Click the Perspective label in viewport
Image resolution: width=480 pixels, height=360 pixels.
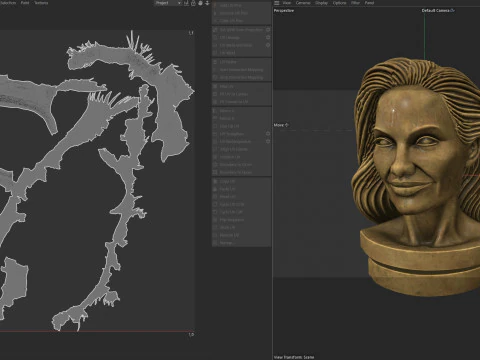pyautogui.click(x=284, y=10)
